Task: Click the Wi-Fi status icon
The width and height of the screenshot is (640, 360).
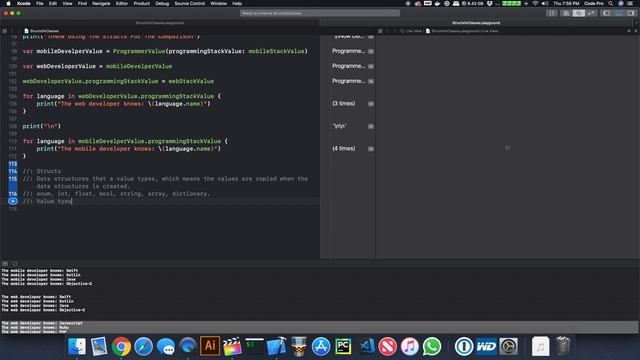Action: click(535, 3)
